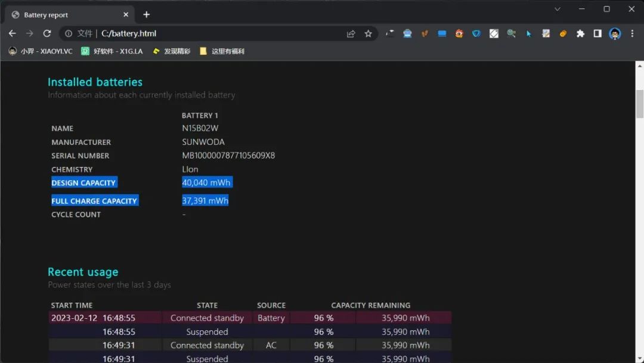Screen dimensions: 644x363
Task: Click the blue cursor arrow extension icon
Action: 528,34
